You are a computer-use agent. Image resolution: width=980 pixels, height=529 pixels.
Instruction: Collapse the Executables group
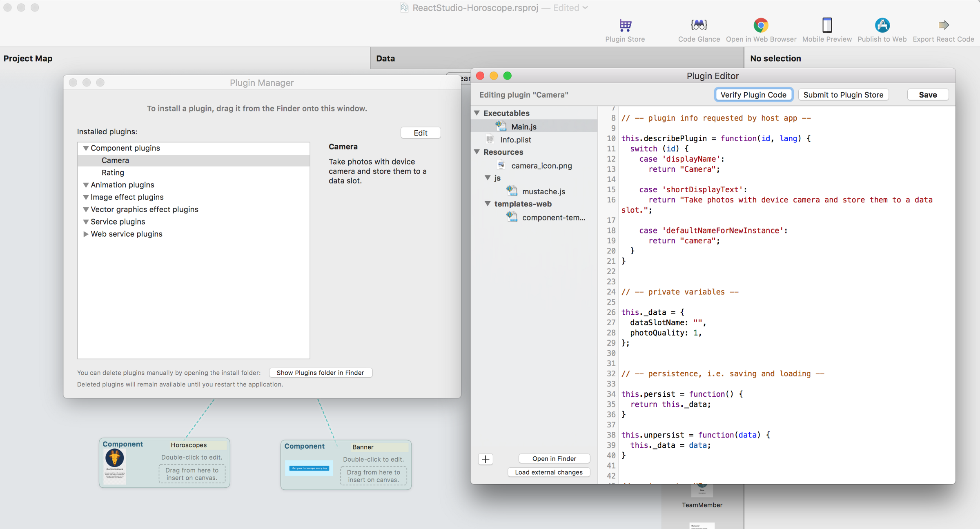click(477, 113)
